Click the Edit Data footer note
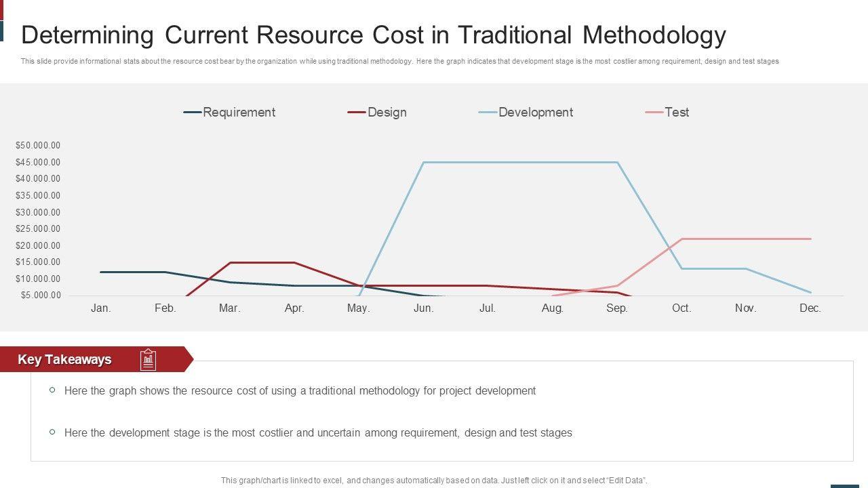The image size is (868, 488). click(x=434, y=481)
